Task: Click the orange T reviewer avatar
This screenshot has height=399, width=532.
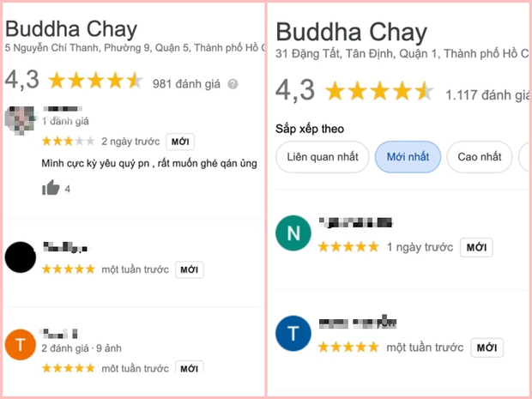Action: click(21, 344)
